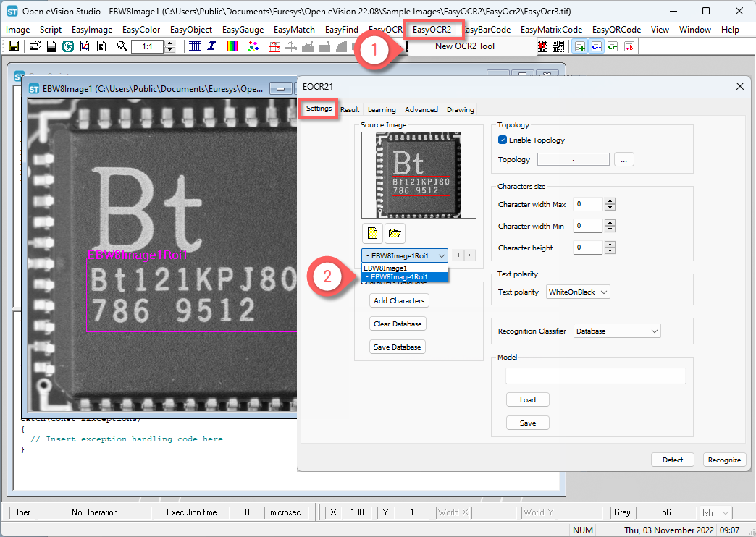Select the VB script language icon
Image resolution: width=756 pixels, height=537 pixels.
pos(629,47)
